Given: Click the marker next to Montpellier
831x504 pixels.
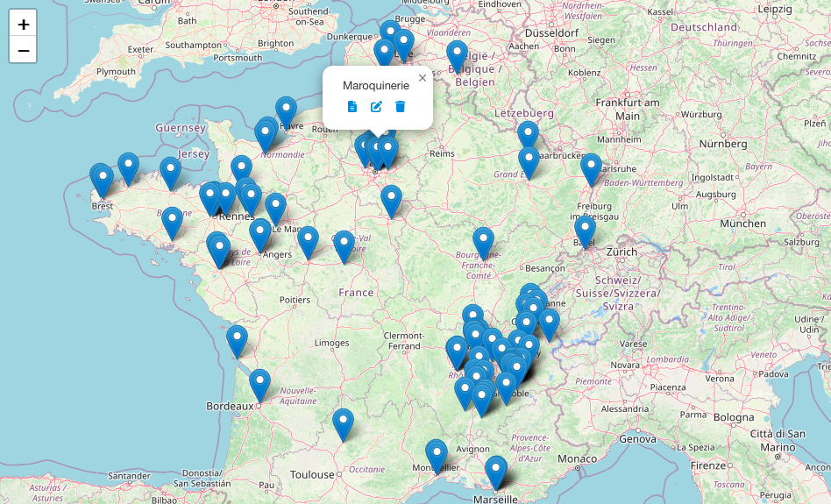Looking at the screenshot, I should (437, 456).
